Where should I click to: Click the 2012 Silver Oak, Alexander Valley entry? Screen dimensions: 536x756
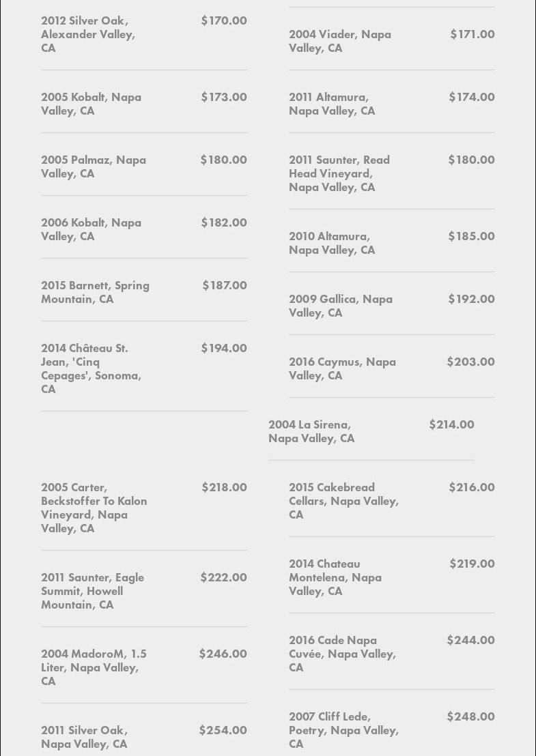(x=88, y=34)
